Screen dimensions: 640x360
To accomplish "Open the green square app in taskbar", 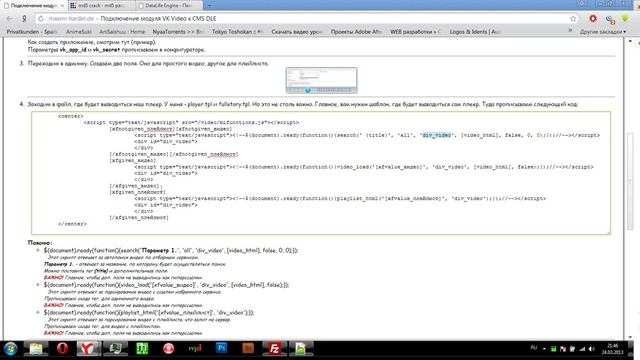I will coord(142,349).
